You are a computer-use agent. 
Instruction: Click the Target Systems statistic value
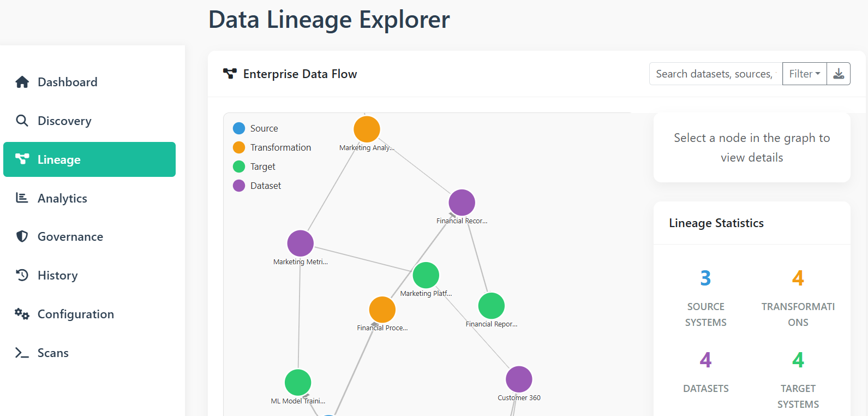(798, 360)
